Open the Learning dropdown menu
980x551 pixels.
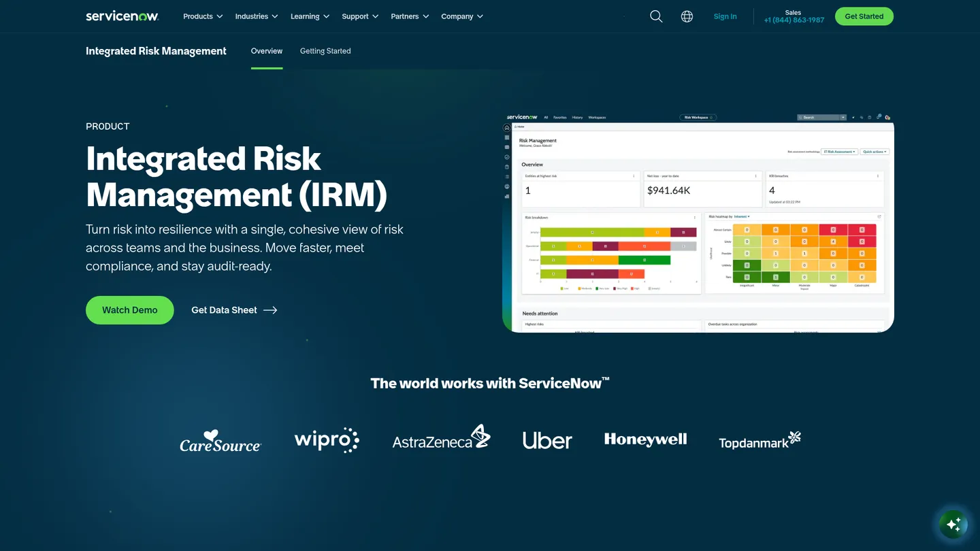click(x=310, y=16)
